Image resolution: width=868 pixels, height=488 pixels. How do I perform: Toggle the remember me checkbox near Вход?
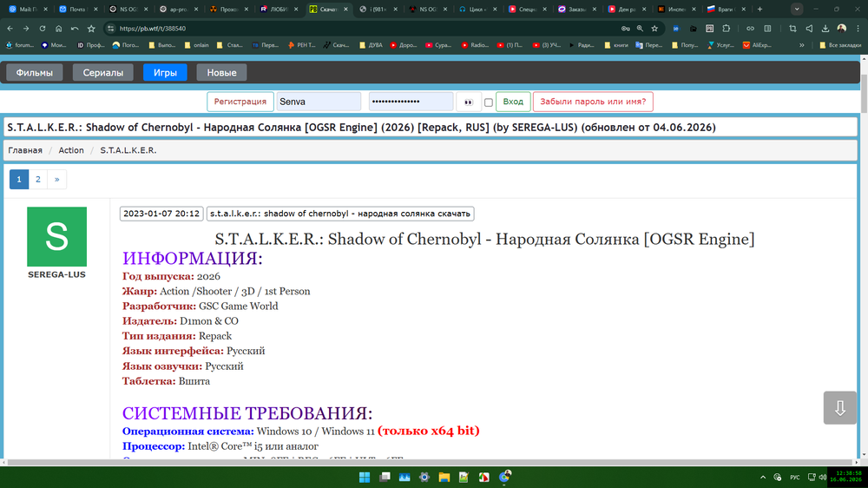488,102
